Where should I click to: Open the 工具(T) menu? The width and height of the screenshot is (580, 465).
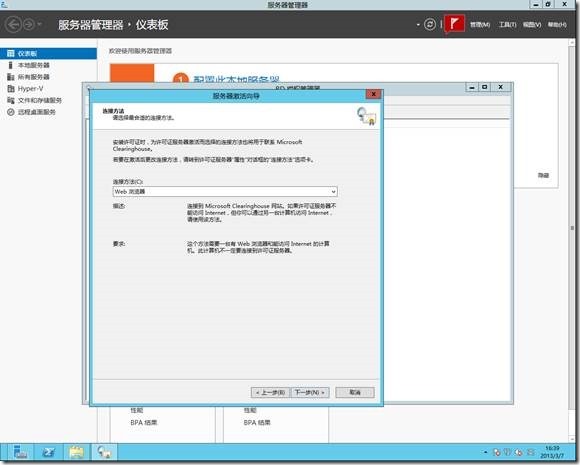click(x=507, y=24)
